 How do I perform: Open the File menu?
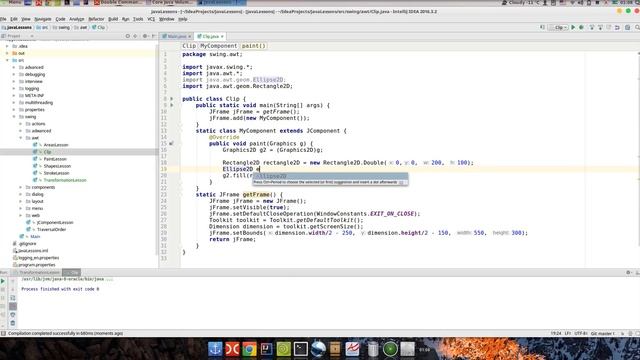(3, 19)
